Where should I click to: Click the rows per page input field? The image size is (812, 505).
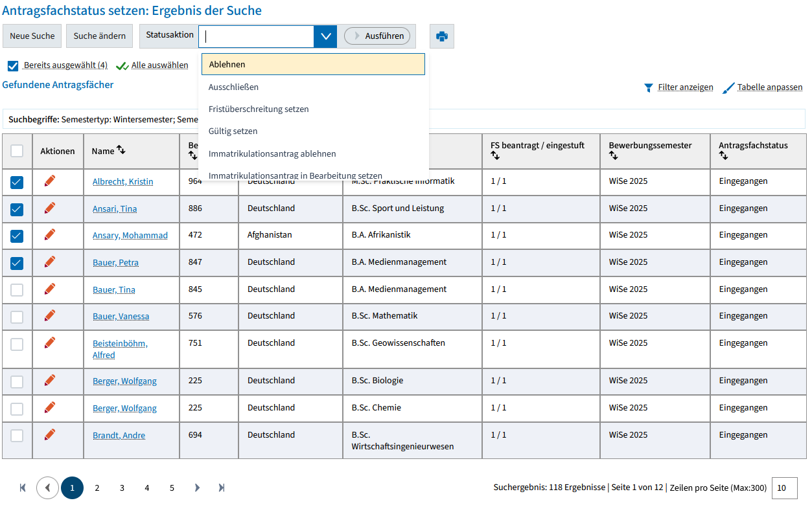[784, 488]
